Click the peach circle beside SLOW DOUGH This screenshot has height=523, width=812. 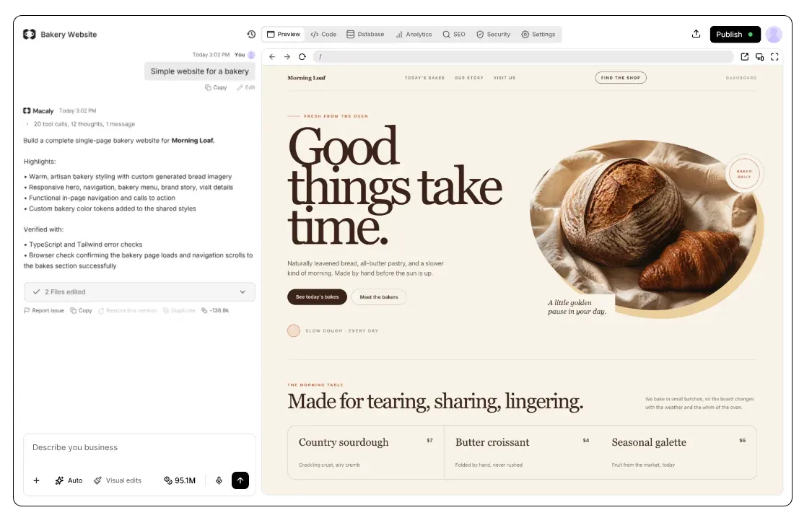[x=294, y=331]
